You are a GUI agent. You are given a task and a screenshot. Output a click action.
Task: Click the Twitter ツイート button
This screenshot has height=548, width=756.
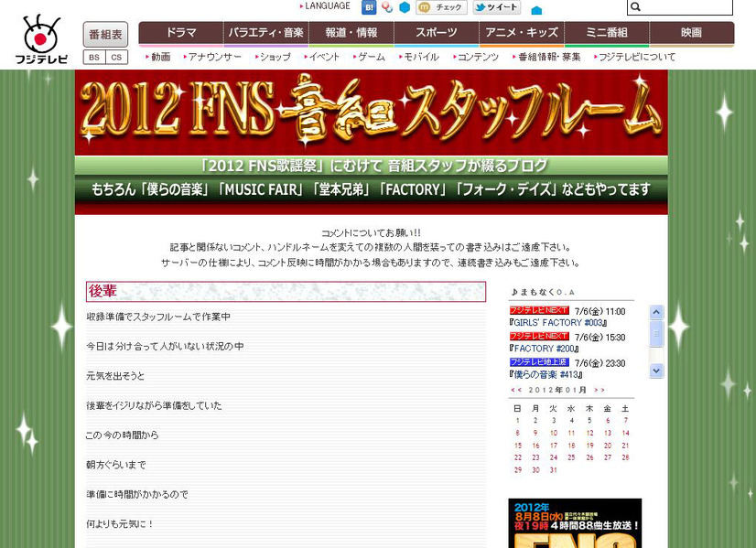(x=497, y=7)
